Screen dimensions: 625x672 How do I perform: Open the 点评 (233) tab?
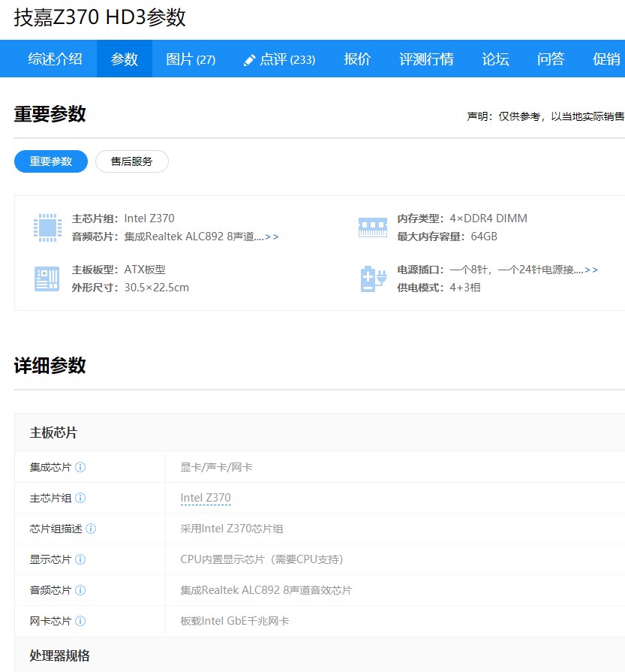point(279,59)
